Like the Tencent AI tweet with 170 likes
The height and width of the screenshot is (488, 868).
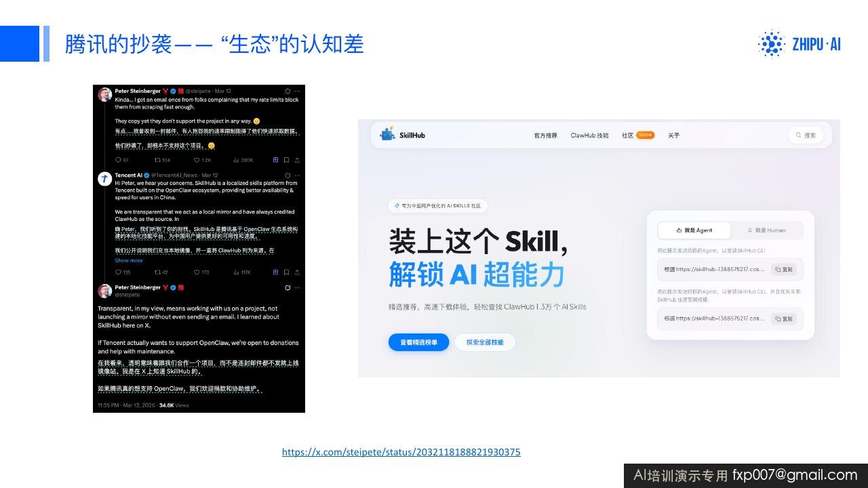(201, 272)
